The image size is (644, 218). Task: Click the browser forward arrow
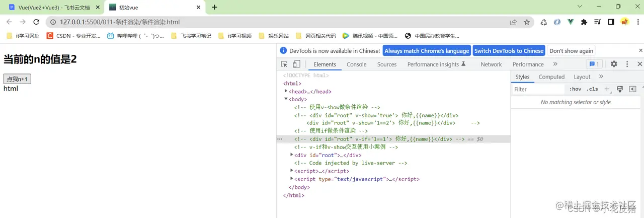23,22
